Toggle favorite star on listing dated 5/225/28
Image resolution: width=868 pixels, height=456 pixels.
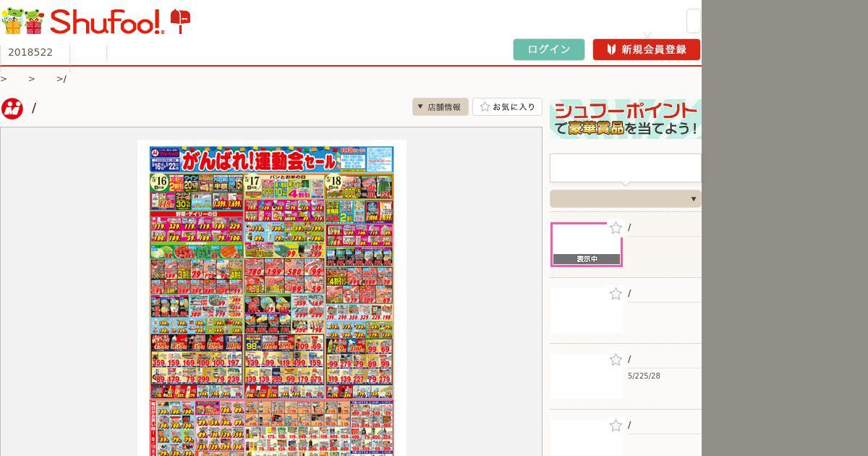[616, 360]
